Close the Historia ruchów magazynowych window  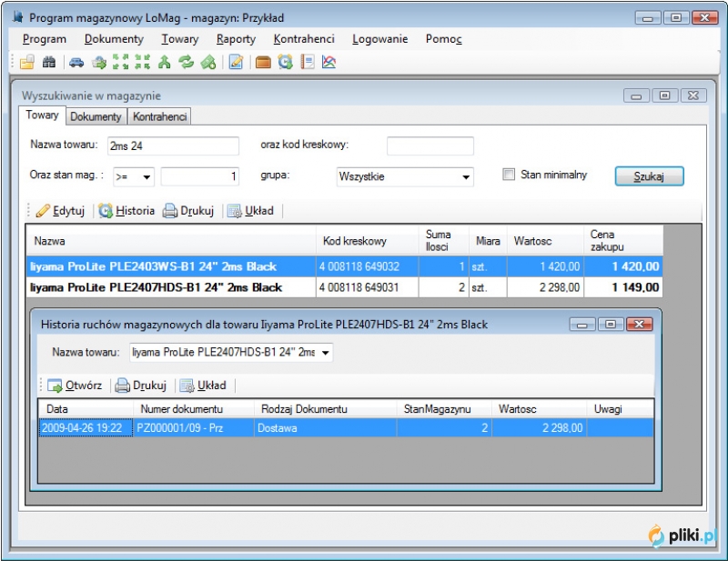click(x=640, y=325)
